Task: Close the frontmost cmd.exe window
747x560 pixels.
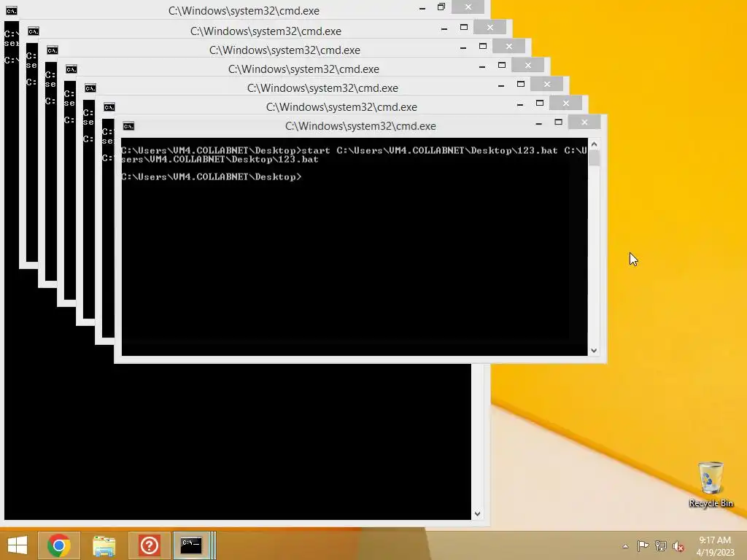Action: click(584, 122)
